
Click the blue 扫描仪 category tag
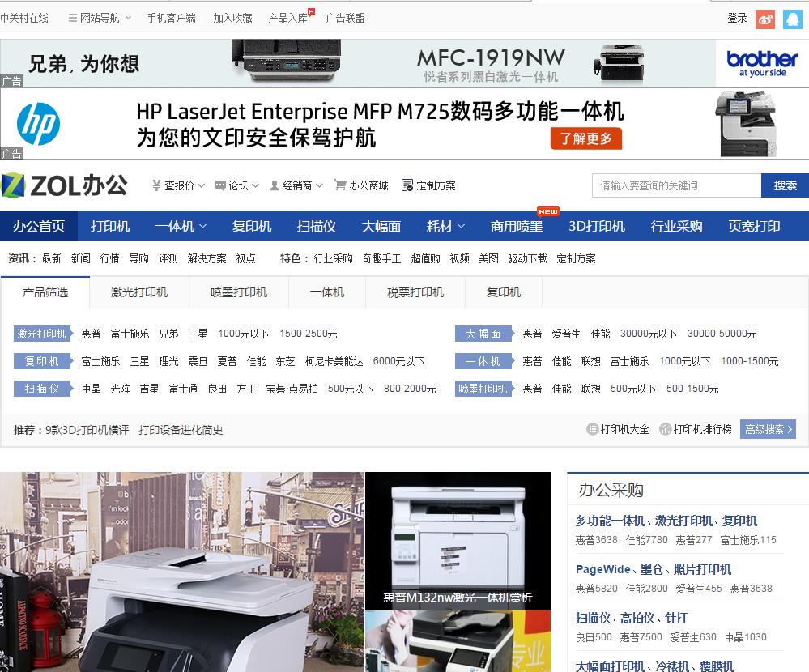click(x=44, y=389)
